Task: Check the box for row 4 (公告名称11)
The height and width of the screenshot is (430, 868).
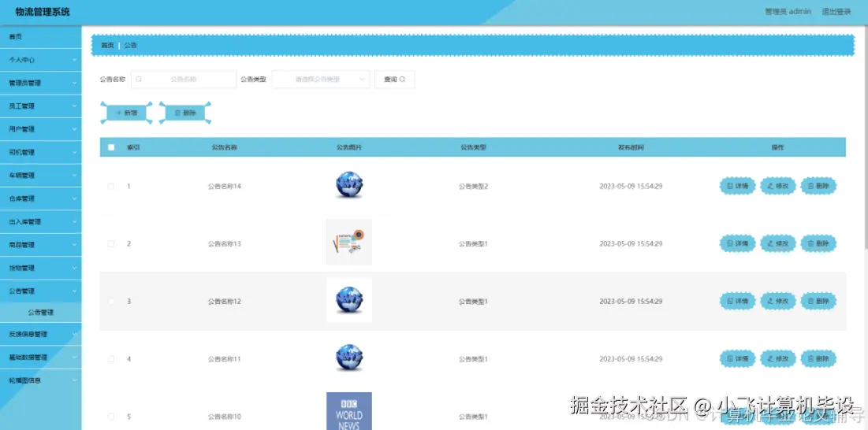Action: tap(111, 358)
